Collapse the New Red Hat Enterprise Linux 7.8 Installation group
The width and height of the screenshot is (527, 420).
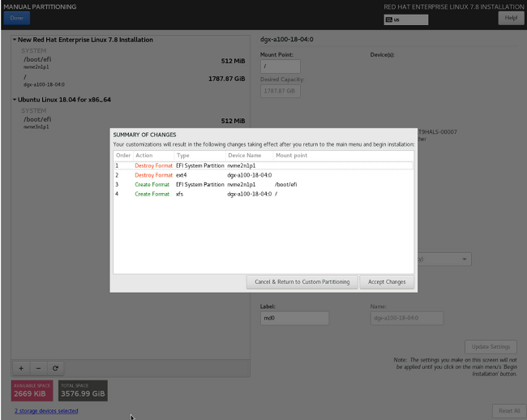15,40
